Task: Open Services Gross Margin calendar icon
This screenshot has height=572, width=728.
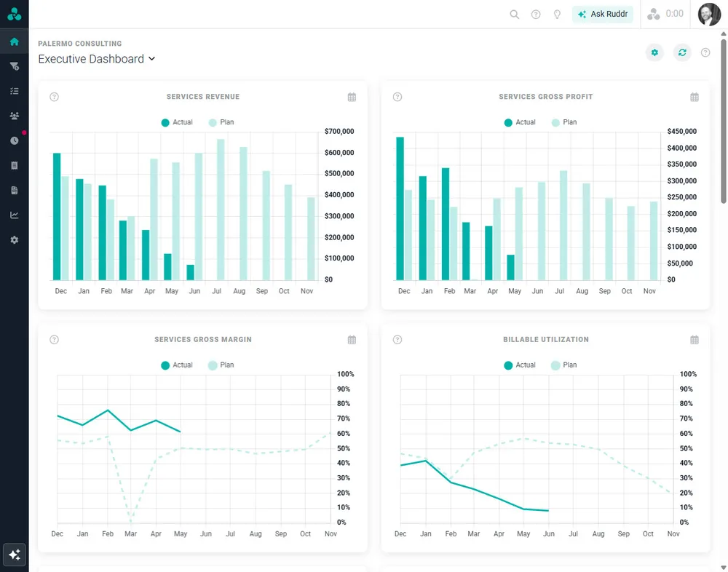Action: click(x=352, y=340)
